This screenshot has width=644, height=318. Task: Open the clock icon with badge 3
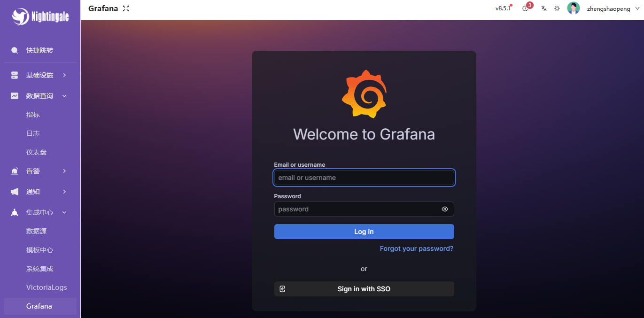tap(525, 8)
